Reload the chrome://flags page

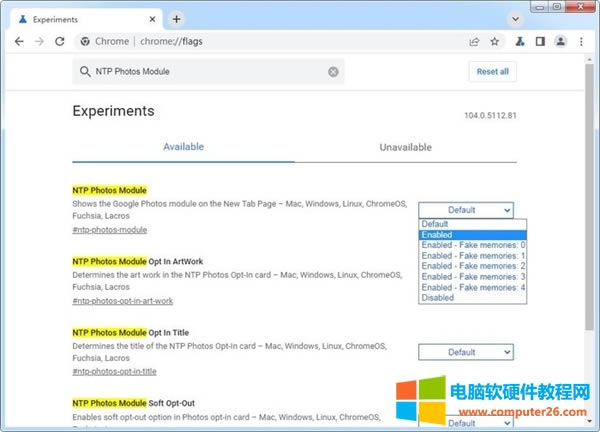click(x=60, y=41)
